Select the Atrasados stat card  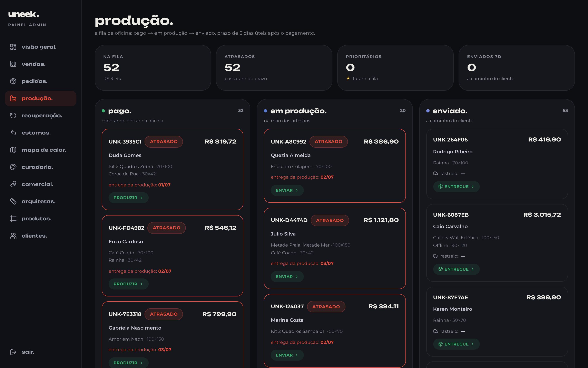(274, 68)
